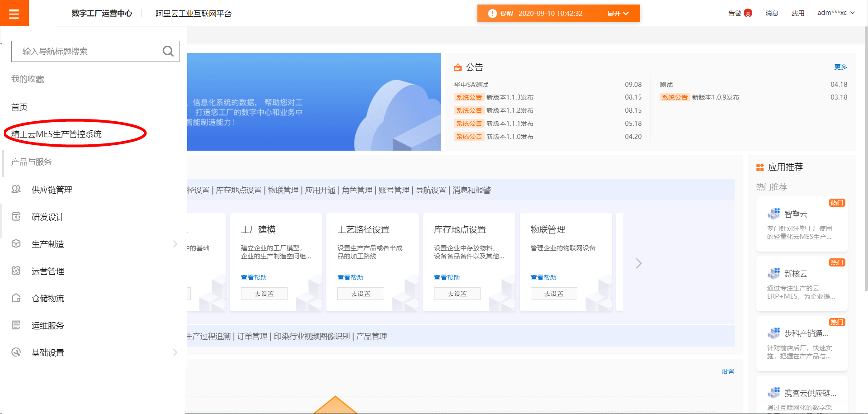Click the 运营管理 sidebar icon
This screenshot has width=868, height=414.
click(16, 271)
